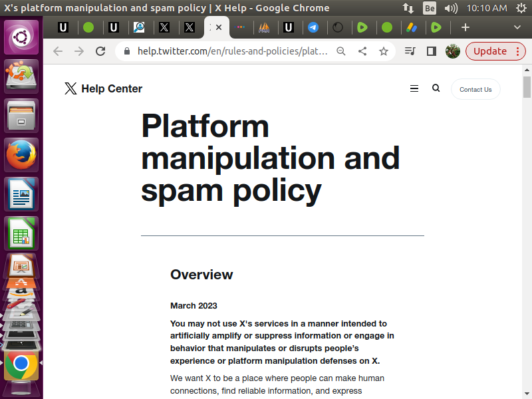Share this page via the share icon
The width and height of the screenshot is (532, 399).
362,51
